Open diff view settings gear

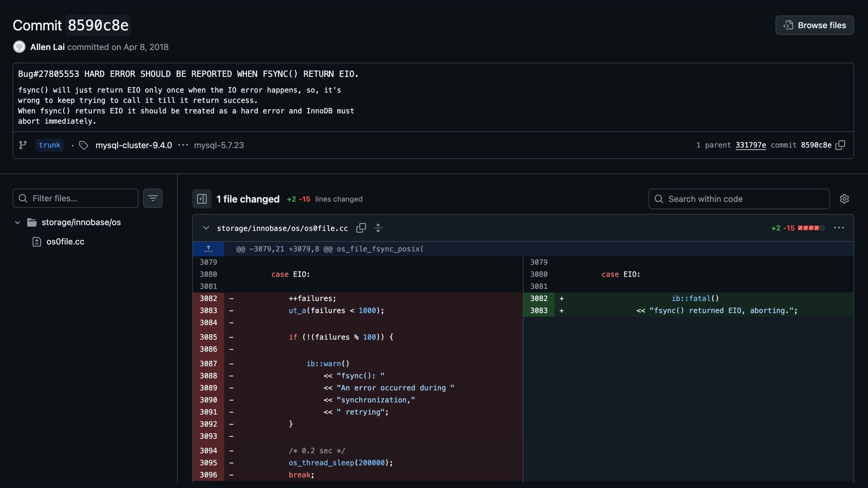[x=844, y=199]
